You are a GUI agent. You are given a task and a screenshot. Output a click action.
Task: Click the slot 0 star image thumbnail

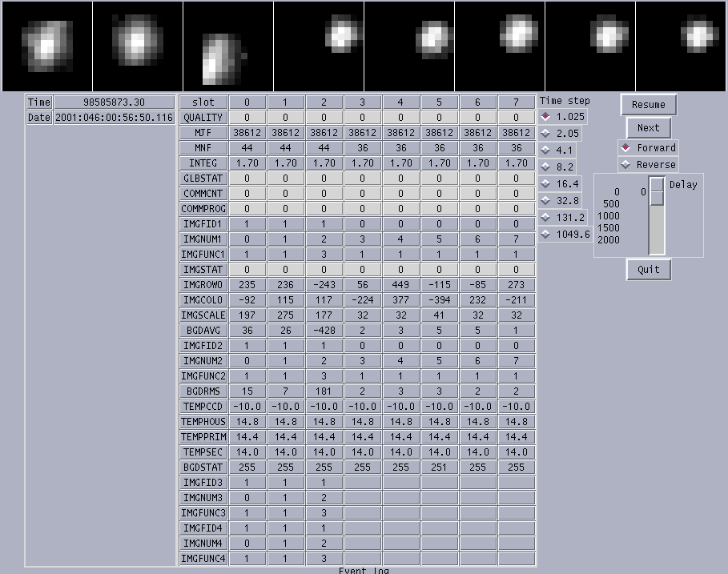47,46
